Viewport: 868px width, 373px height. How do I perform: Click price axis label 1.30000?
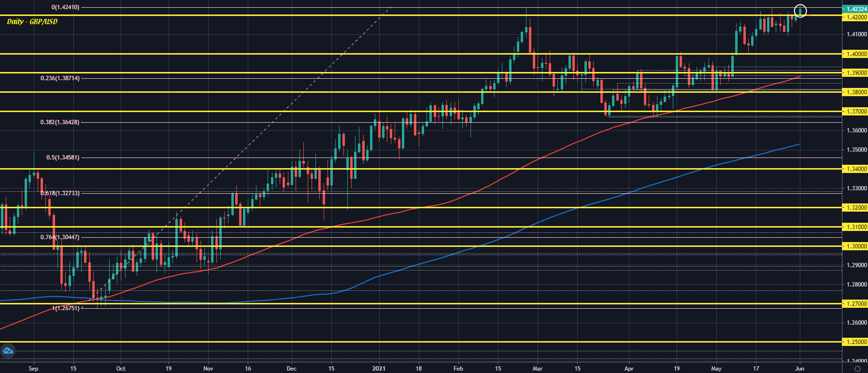click(854, 246)
